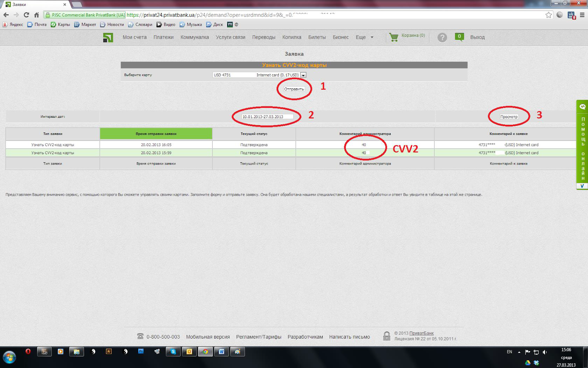Open the Новости bookmark
588x368 pixels.
click(112, 25)
